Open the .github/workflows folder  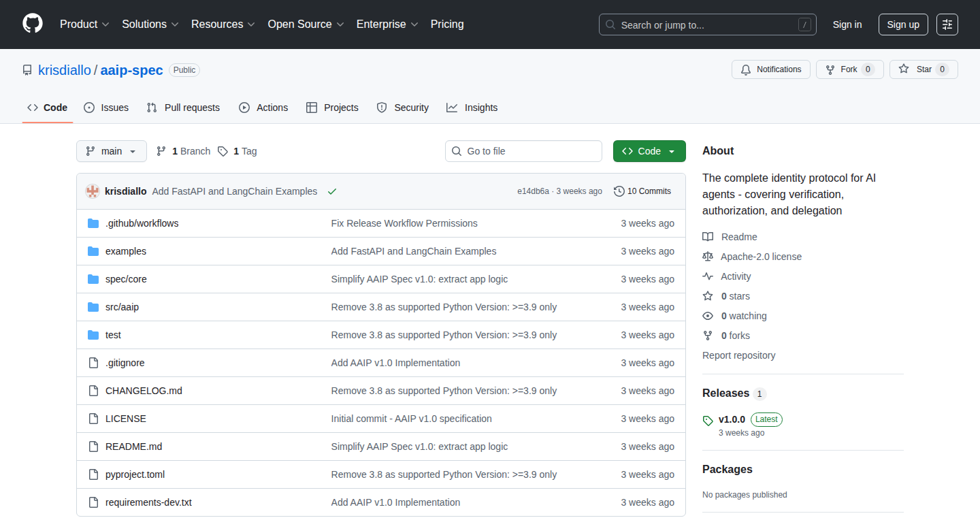(142, 223)
